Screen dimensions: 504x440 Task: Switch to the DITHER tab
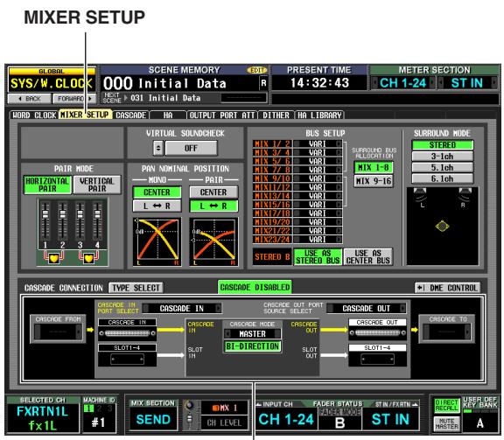276,115
